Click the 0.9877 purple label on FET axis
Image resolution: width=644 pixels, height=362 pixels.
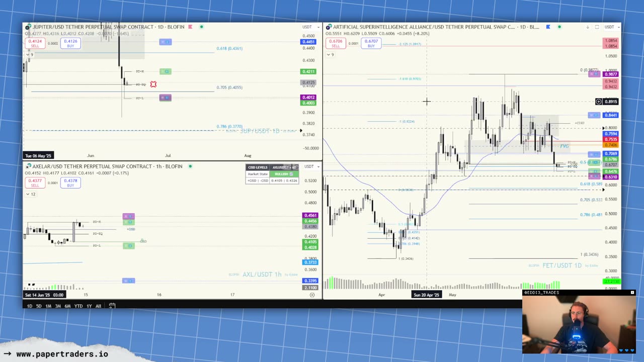pos(610,74)
